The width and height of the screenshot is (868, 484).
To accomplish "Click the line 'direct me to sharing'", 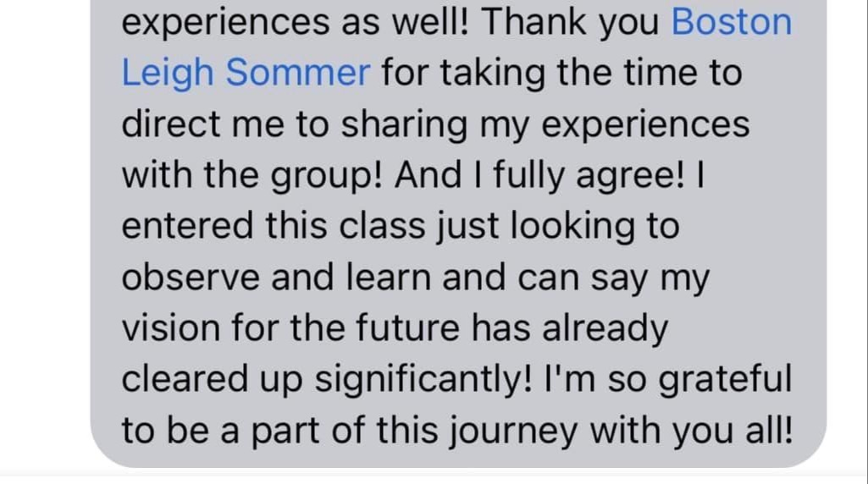I will tap(295, 124).
